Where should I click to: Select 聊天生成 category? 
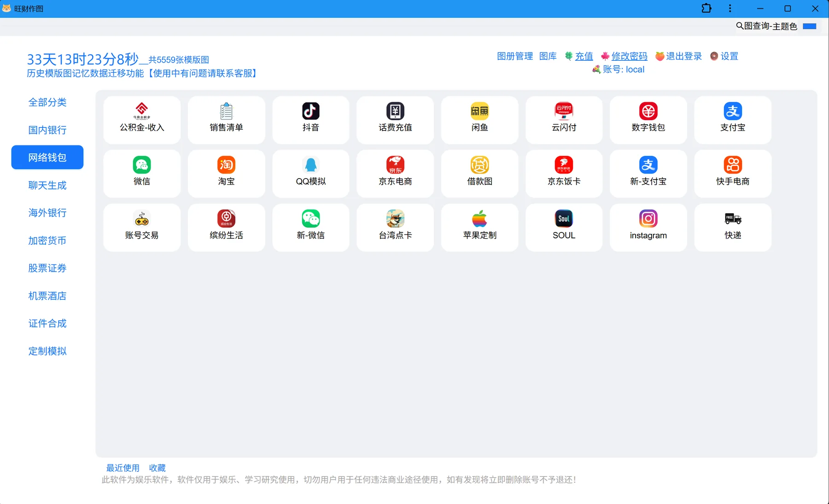pyautogui.click(x=47, y=185)
